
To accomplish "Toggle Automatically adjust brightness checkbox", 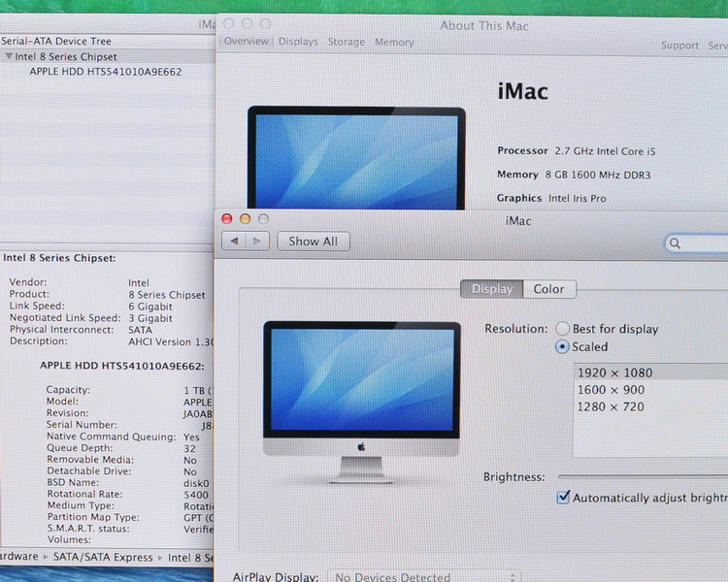I will tap(563, 498).
